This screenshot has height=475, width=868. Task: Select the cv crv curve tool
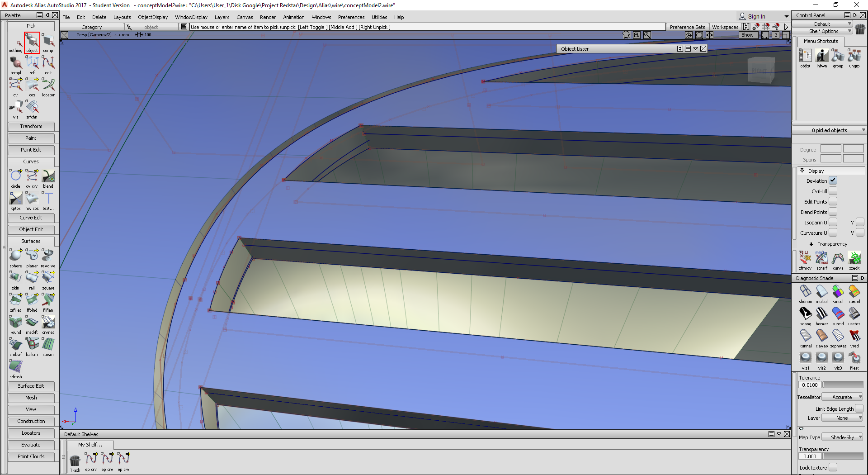click(x=32, y=176)
